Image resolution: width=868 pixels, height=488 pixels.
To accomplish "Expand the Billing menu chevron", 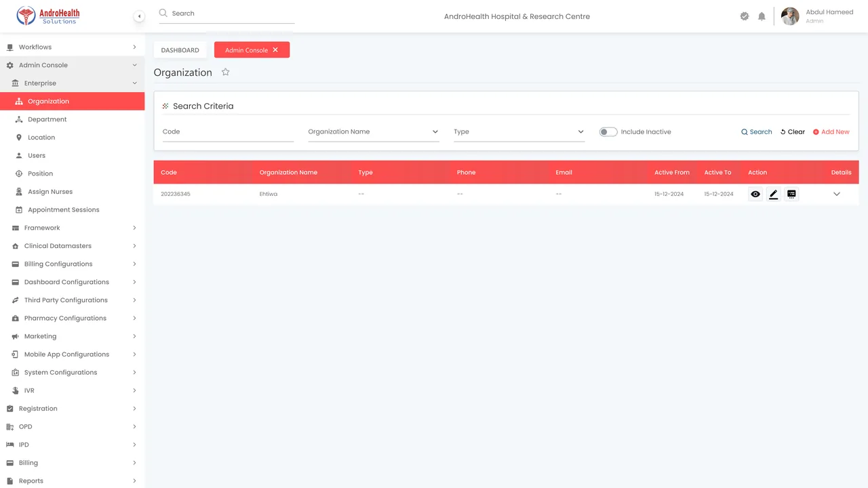I will point(134,463).
